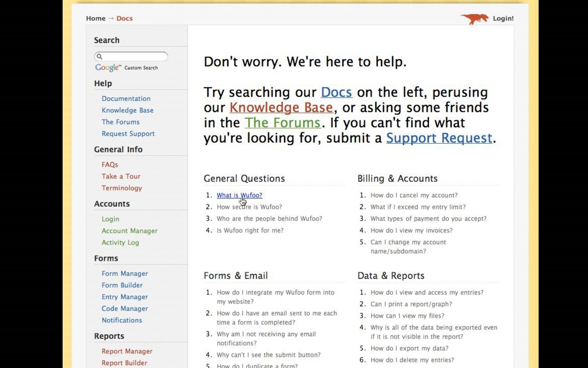The width and height of the screenshot is (588, 368).
Task: Open What types of payment do you accept?
Action: 428,219
